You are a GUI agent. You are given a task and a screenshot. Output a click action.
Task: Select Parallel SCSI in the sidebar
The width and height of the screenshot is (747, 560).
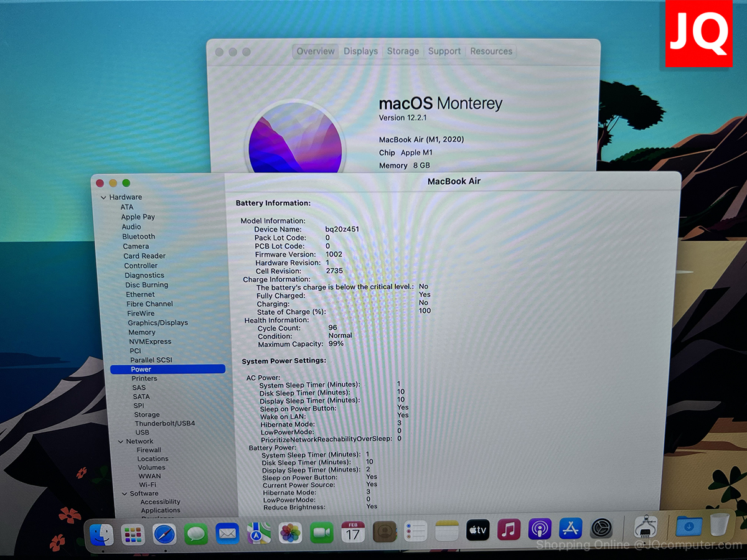pos(151,360)
